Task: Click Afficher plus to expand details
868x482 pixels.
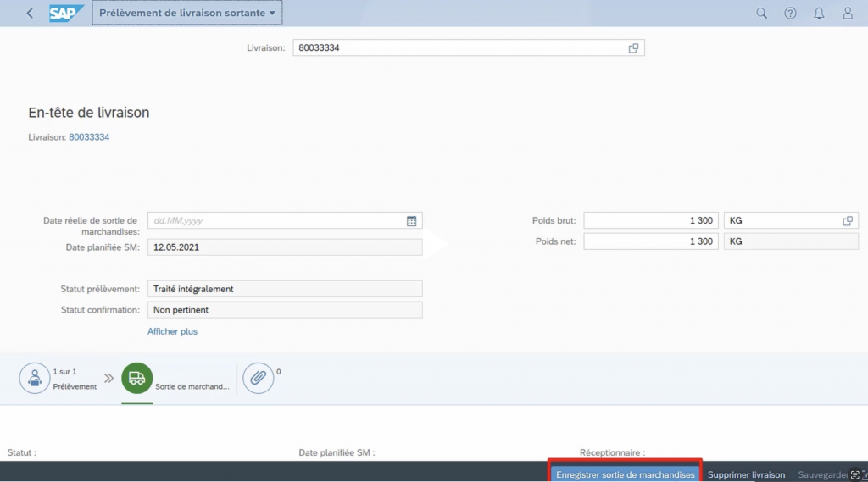Action: pyautogui.click(x=172, y=331)
